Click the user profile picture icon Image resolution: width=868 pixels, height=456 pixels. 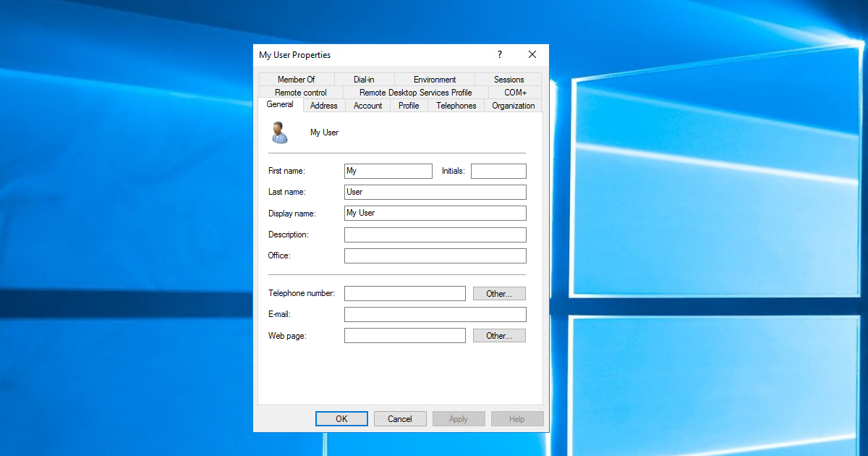click(279, 132)
